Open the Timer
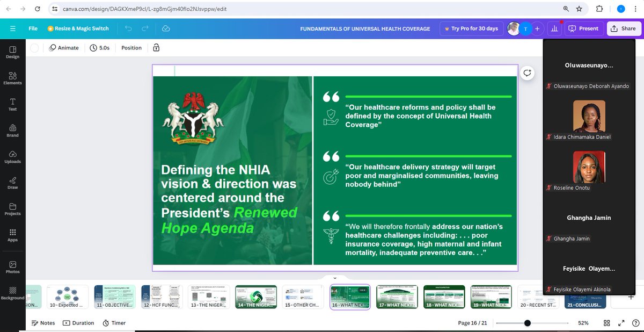The height and width of the screenshot is (332, 644). click(114, 323)
